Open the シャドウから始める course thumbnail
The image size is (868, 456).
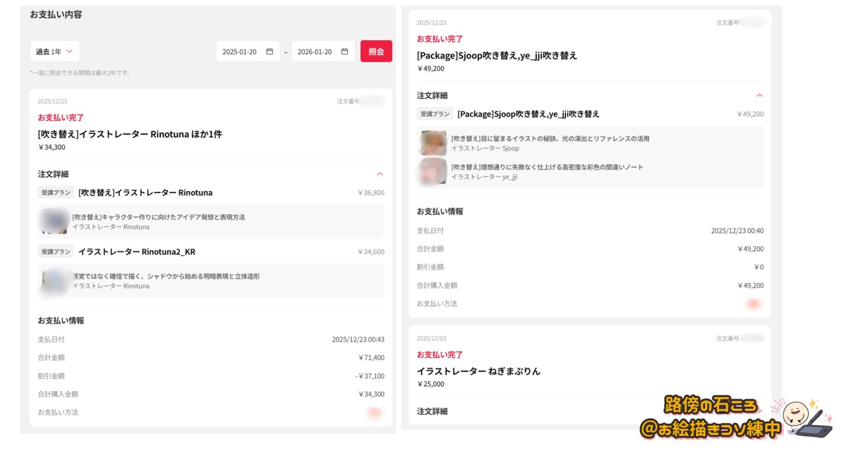pyautogui.click(x=56, y=281)
